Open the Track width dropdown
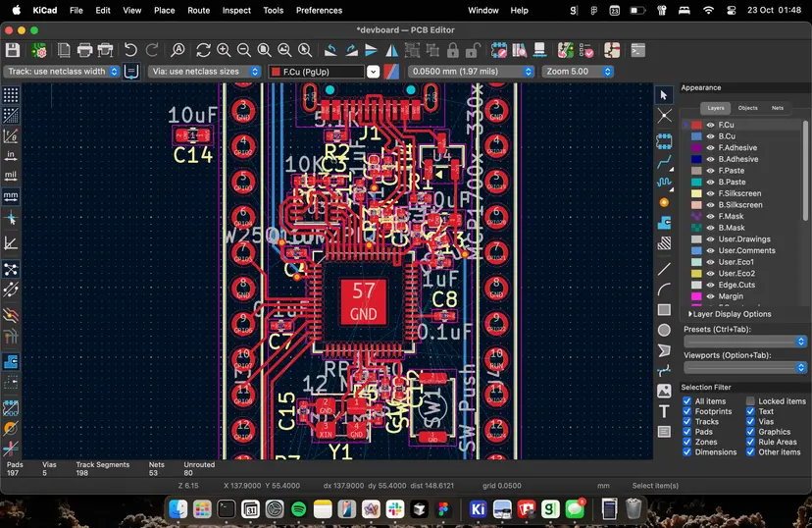This screenshot has height=528, width=812. click(x=62, y=72)
